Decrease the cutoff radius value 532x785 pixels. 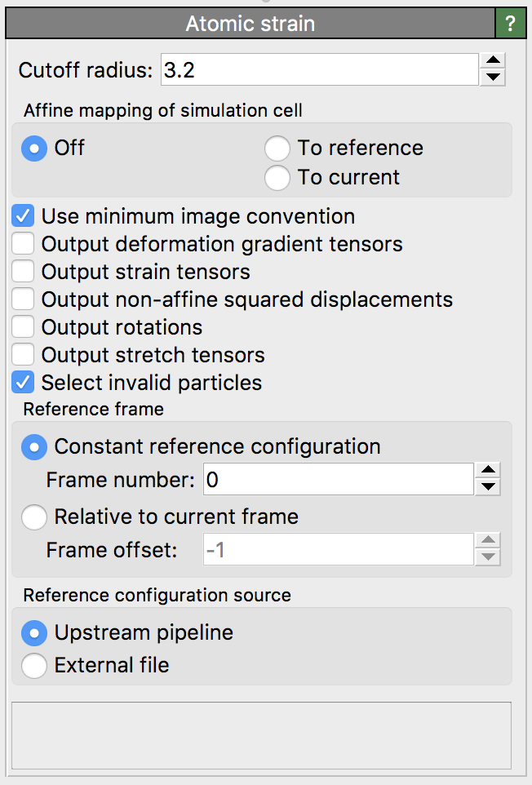pyautogui.click(x=492, y=78)
